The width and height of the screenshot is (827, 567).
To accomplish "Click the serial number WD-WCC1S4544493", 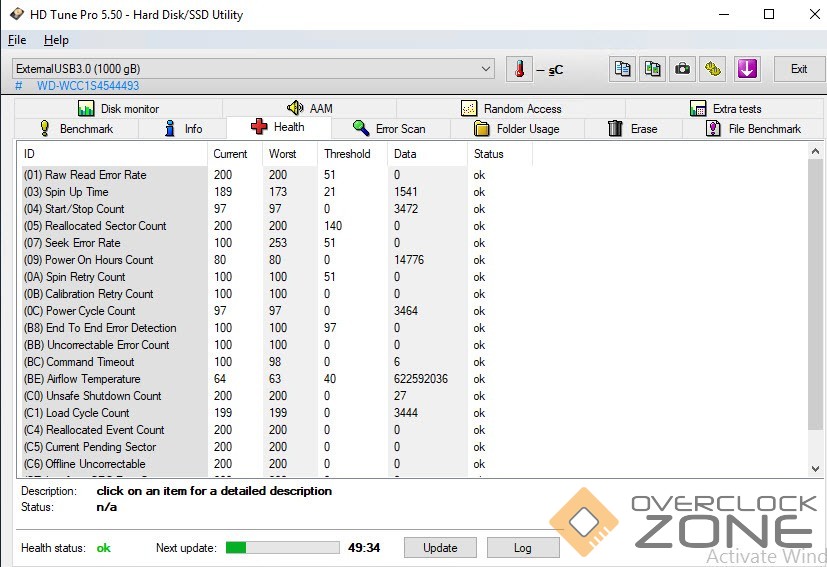I will 88,85.
